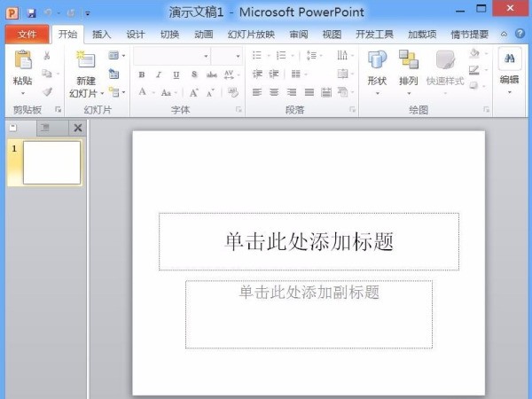Screen dimensions: 532x399
Task: Open the Font Color dropdown arrow
Action: tap(153, 92)
